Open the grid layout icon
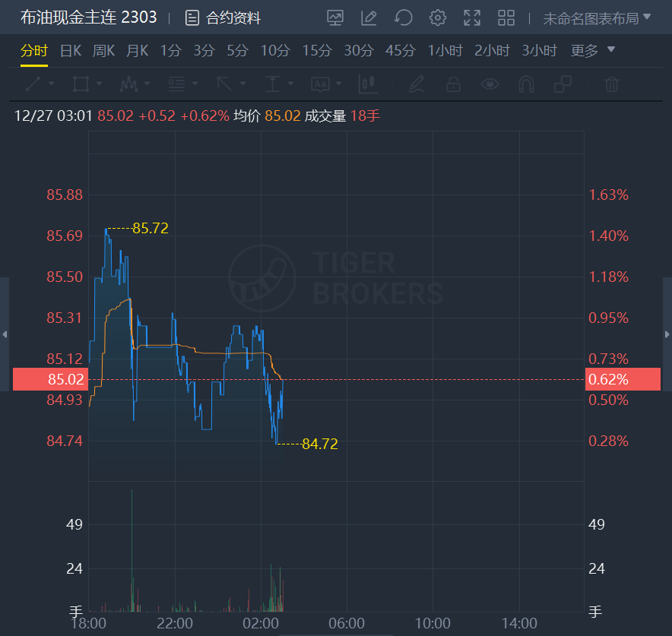The height and width of the screenshot is (636, 672). [506, 18]
